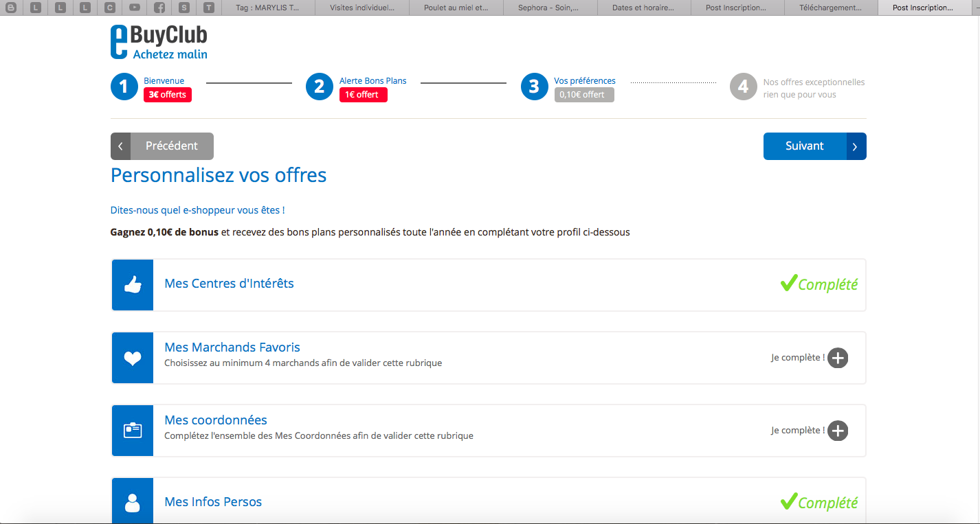Open the pinned Facebook tab
This screenshot has height=524, width=980.
click(x=159, y=8)
